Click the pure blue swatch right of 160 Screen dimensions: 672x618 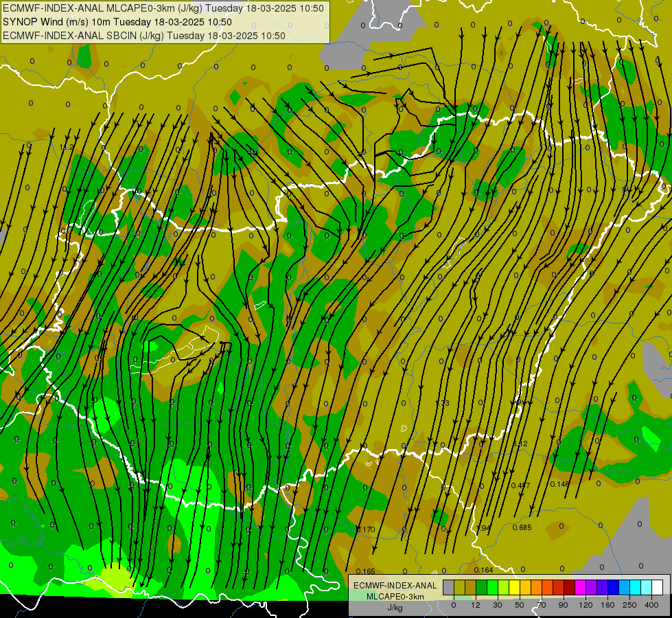(613, 587)
